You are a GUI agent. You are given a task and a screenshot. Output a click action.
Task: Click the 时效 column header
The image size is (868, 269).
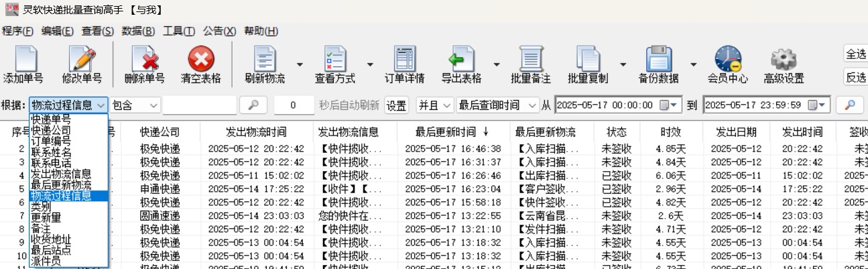coord(670,131)
